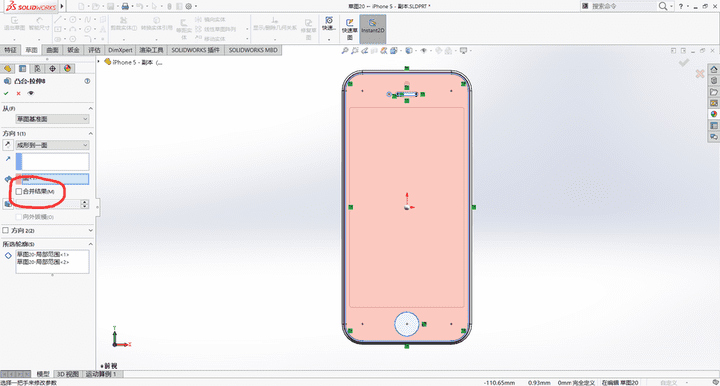Click the green OK checkmark in PropertyManager

[6, 93]
